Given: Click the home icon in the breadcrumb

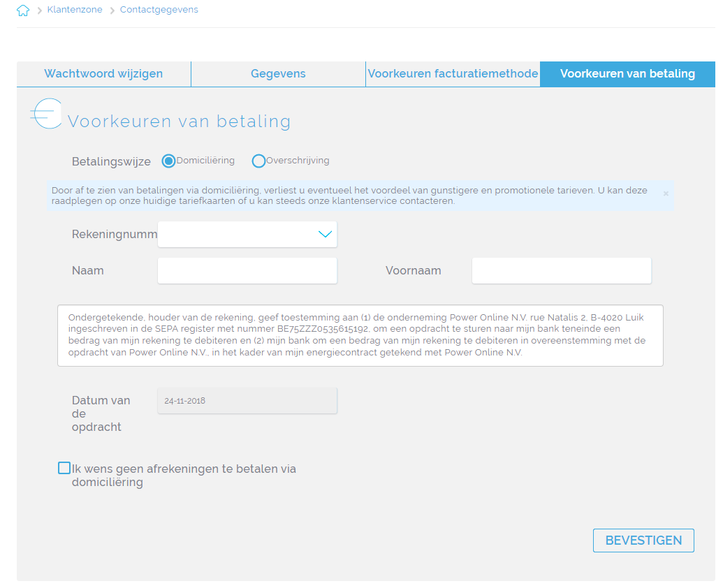Looking at the screenshot, I should [x=22, y=10].
